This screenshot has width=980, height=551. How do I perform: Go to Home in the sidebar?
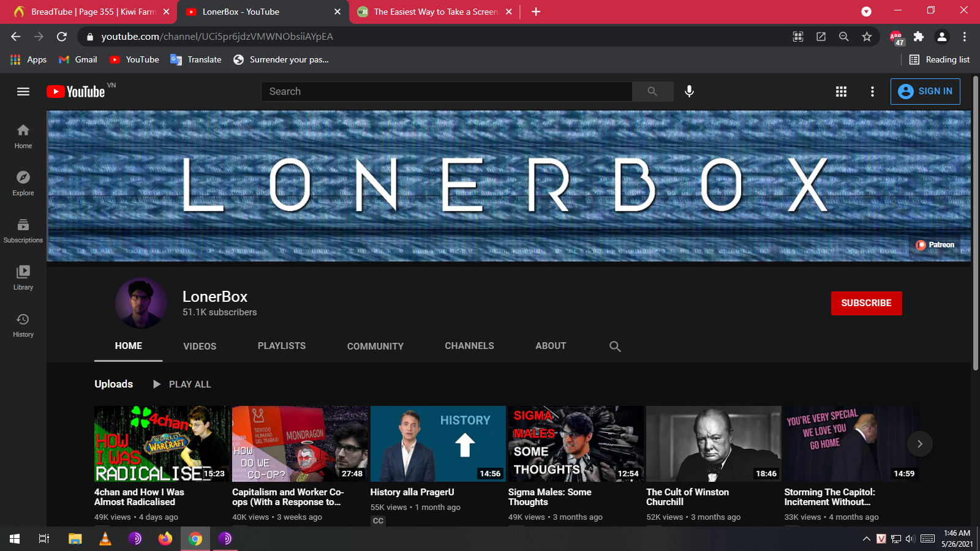pyautogui.click(x=23, y=136)
